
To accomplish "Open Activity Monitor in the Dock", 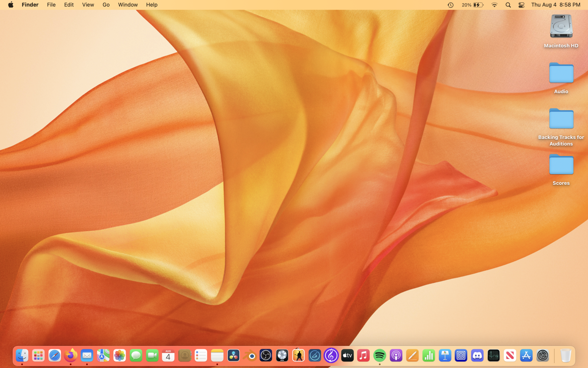I will point(493,356).
